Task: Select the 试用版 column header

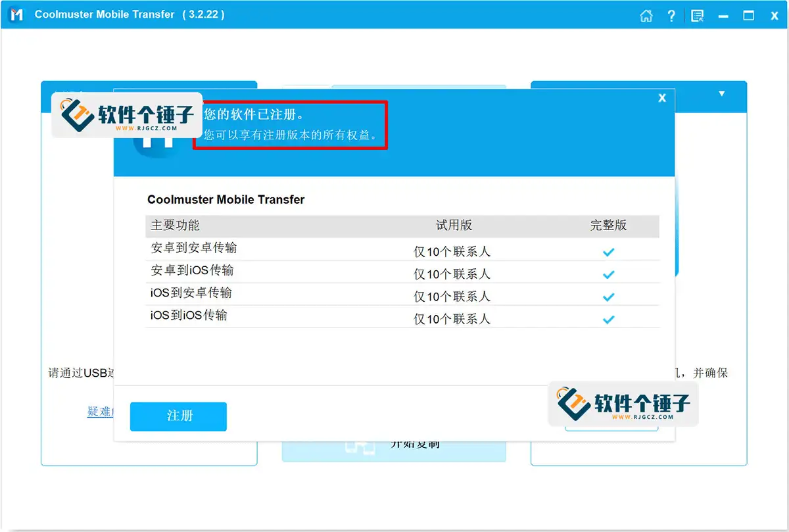Action: tap(454, 225)
